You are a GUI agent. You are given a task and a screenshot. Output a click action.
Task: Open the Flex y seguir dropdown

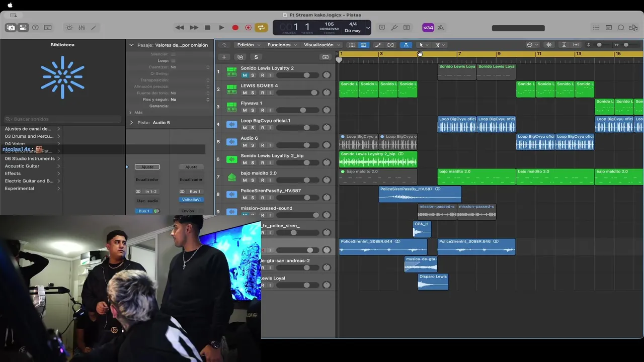(190, 100)
